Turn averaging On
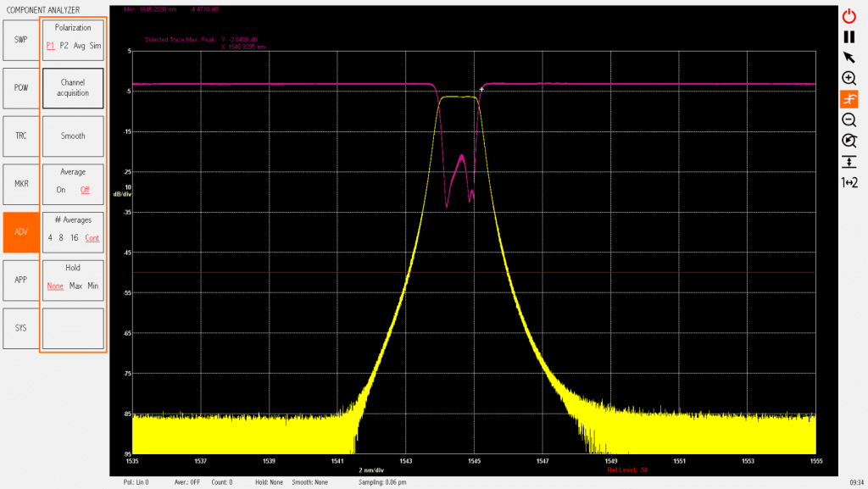The height and width of the screenshot is (489, 868). [61, 190]
